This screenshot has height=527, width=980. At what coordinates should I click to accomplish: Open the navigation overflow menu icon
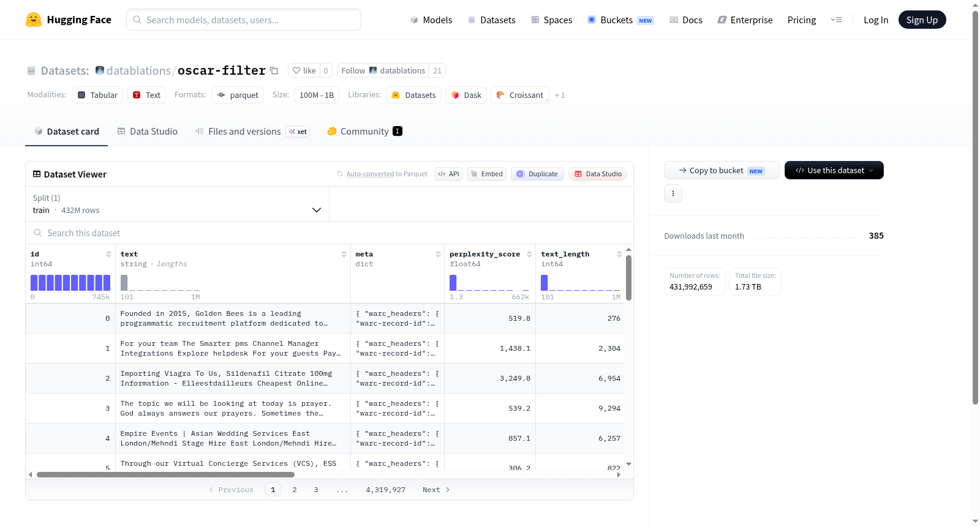tap(836, 20)
